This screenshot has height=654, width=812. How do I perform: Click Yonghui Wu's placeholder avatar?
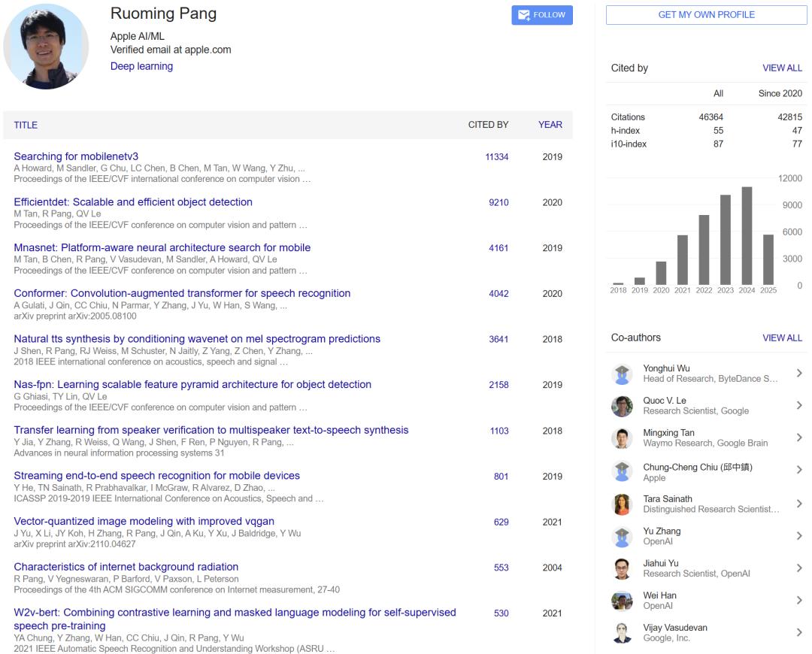[x=622, y=374]
